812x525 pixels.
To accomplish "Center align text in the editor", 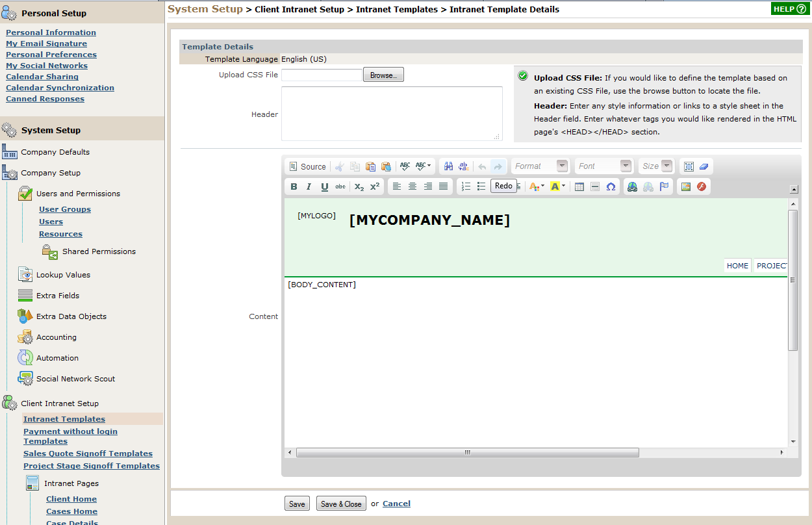I will (x=412, y=186).
